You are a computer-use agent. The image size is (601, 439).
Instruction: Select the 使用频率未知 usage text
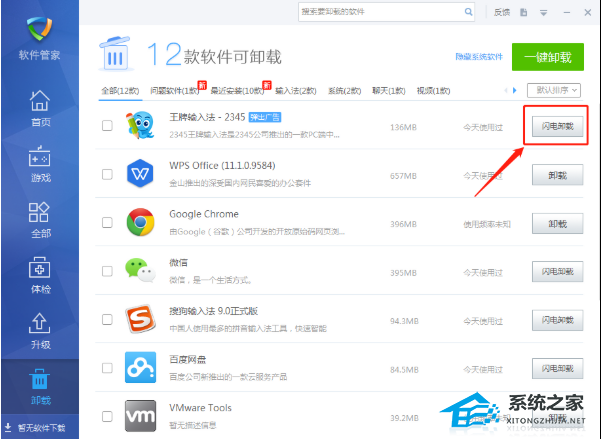[487, 224]
